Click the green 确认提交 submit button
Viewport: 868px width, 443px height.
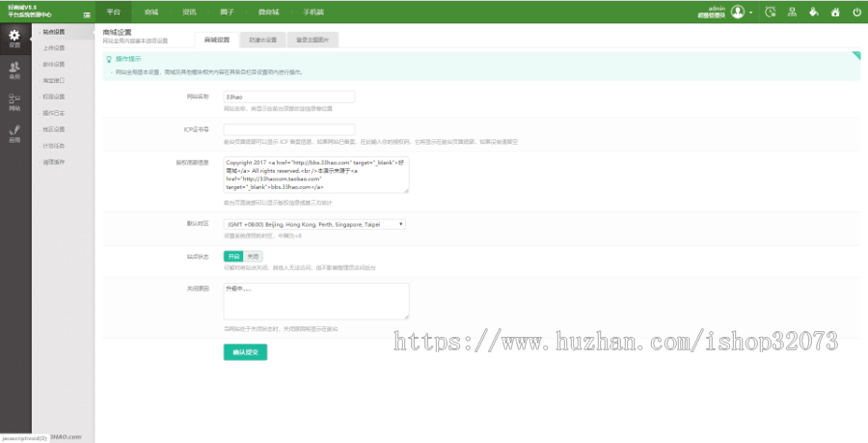[245, 352]
